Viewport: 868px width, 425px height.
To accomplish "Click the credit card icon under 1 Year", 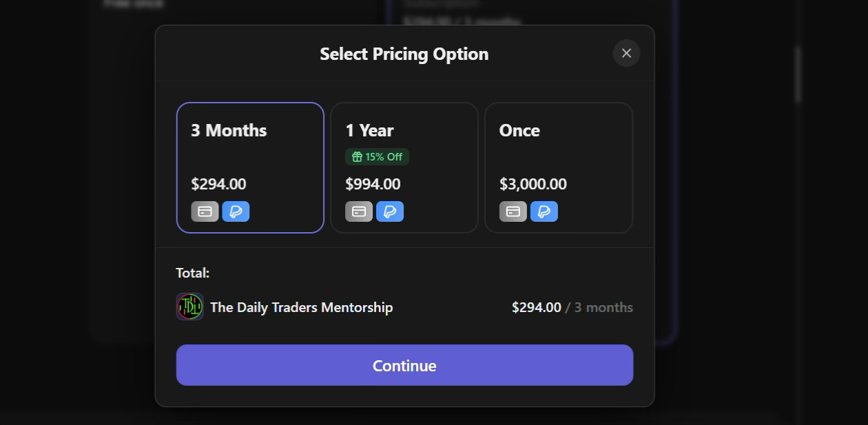I will [359, 211].
